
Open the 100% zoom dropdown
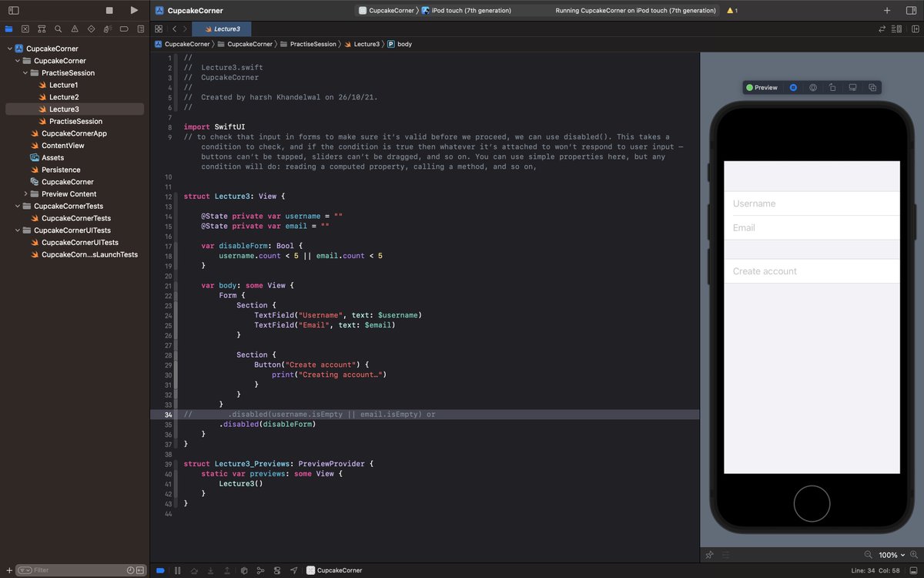point(891,555)
